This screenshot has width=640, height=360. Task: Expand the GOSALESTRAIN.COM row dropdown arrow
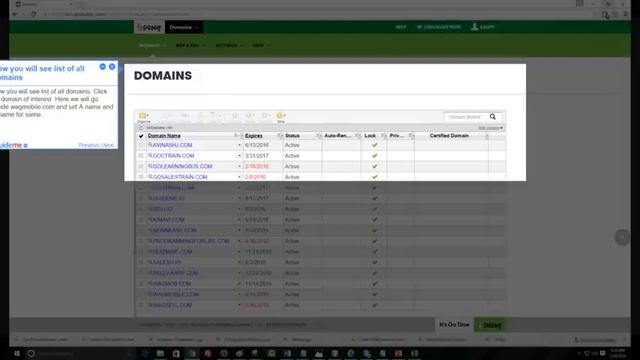tap(239, 177)
